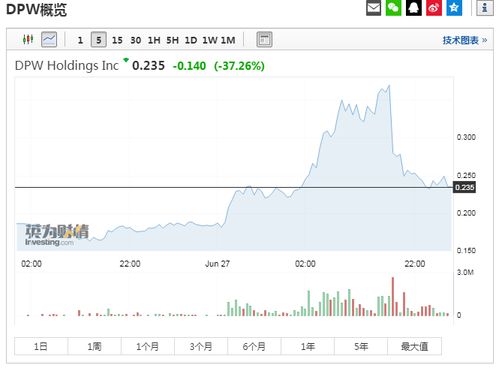Select the 最大值 max range tab

click(415, 346)
